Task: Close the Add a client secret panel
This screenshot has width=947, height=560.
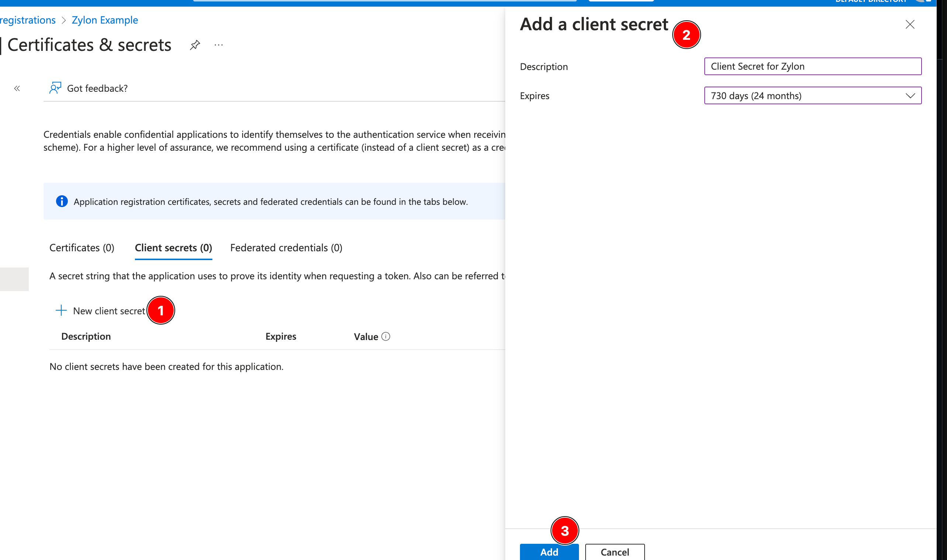Action: tap(910, 25)
